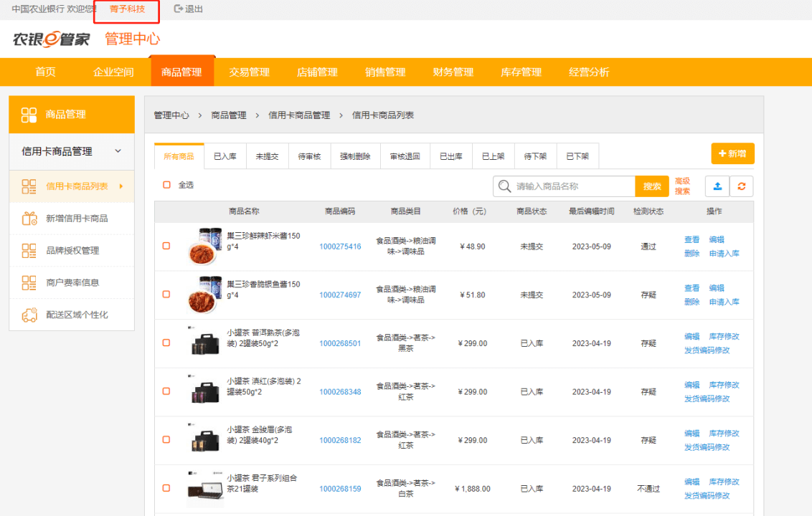Switch to the 已入库 tab
This screenshot has height=516, width=812.
click(225, 156)
